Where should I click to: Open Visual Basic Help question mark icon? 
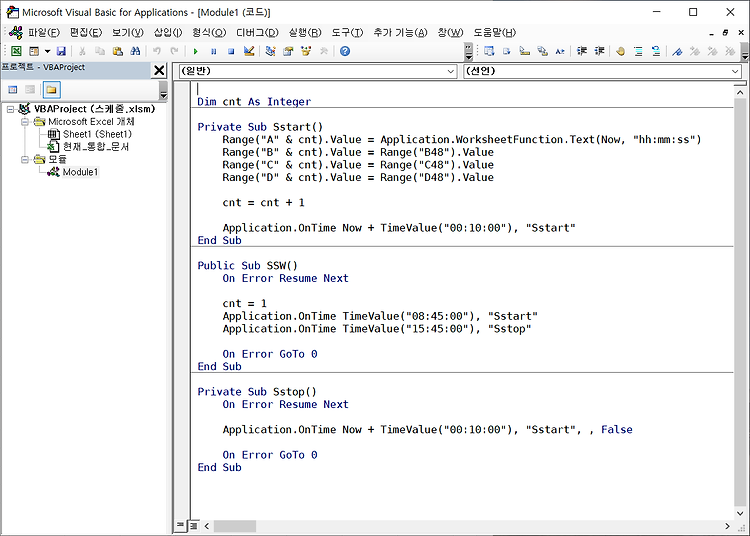click(345, 51)
